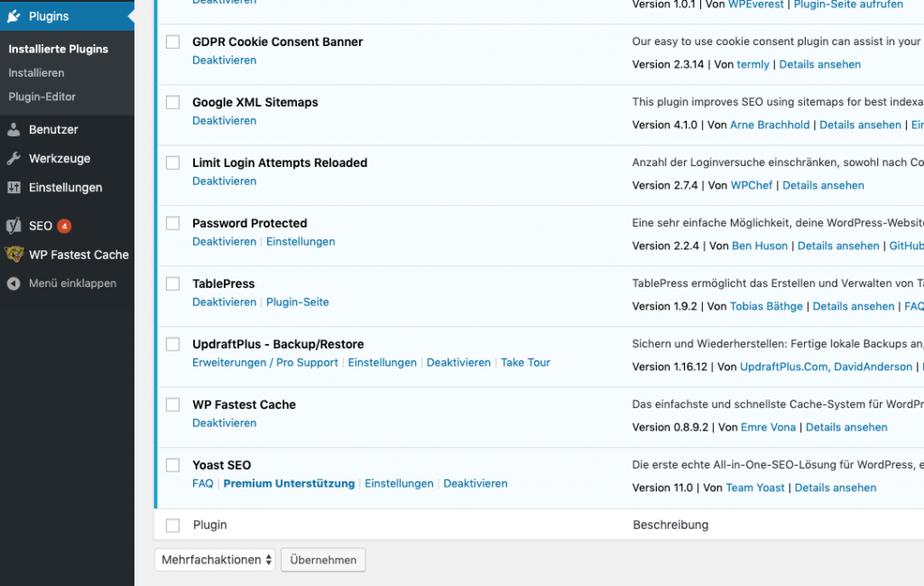Open Einstellungen for Password Protected
This screenshot has width=924, height=586.
(300, 242)
